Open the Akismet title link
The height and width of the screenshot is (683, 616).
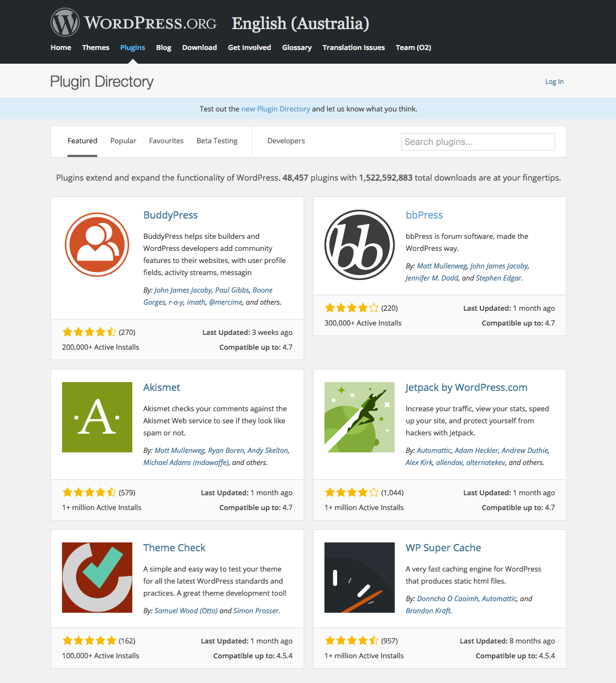161,388
